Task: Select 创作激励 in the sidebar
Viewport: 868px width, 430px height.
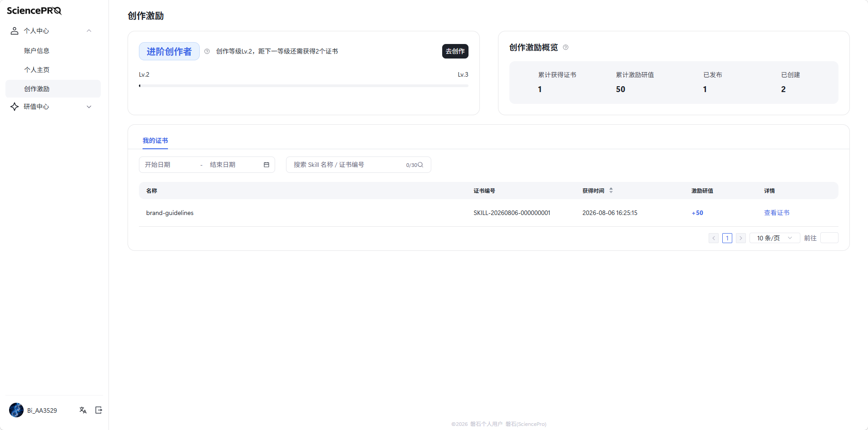Action: coord(53,89)
